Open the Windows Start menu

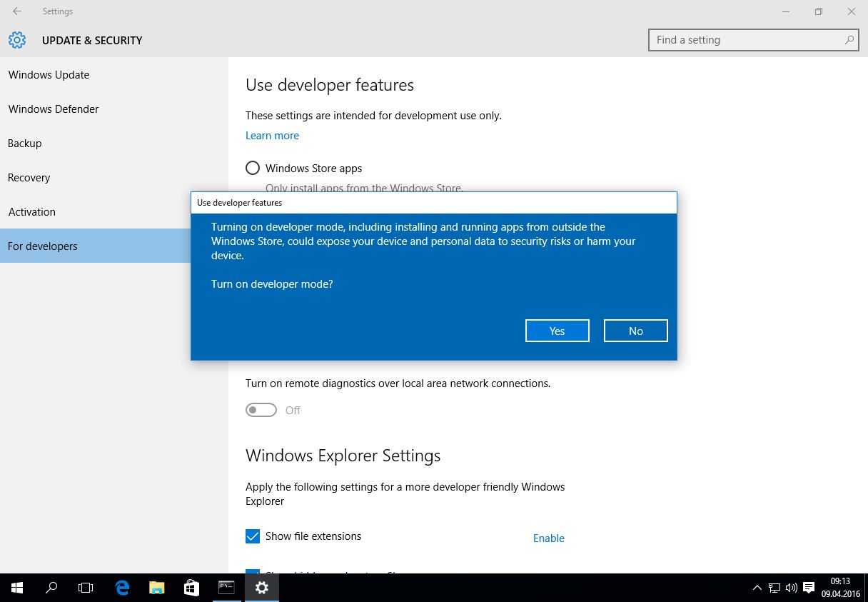[x=17, y=588]
